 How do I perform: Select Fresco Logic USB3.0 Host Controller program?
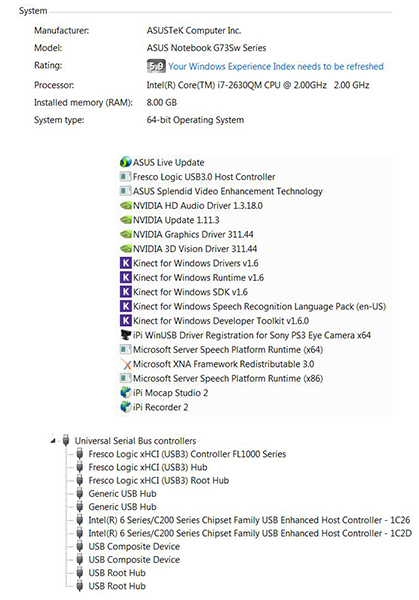204,177
